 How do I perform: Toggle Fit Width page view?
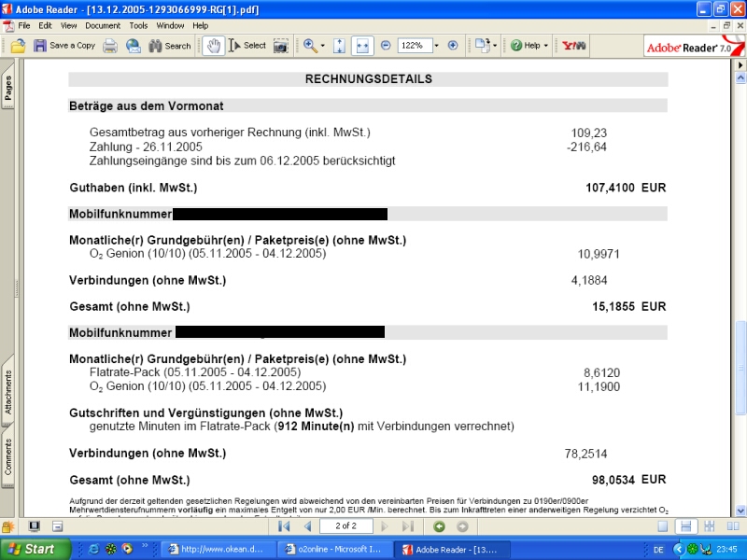click(x=362, y=45)
